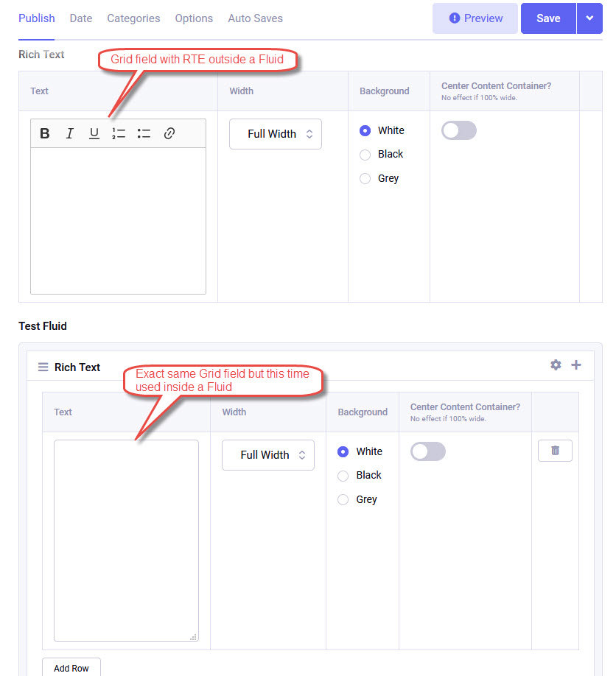
Task: Delete the fluid row using the trash icon
Action: (555, 451)
